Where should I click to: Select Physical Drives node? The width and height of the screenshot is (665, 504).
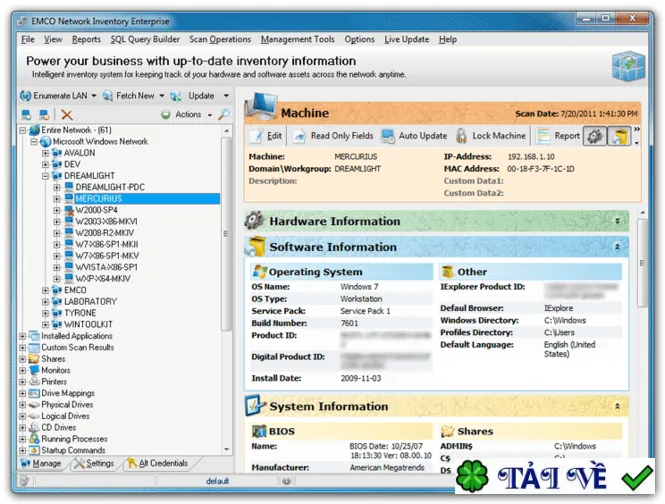coord(67,405)
